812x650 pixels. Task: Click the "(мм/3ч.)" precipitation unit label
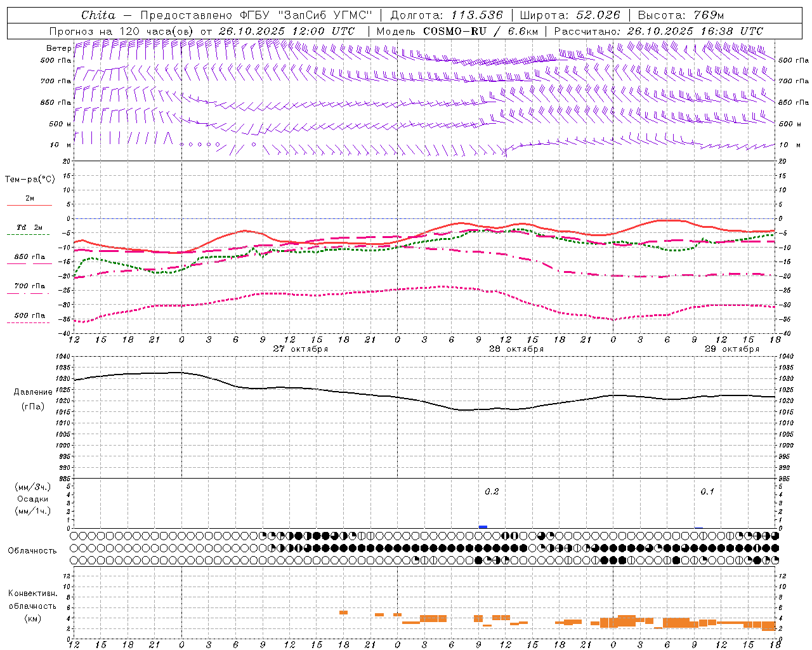tap(33, 487)
